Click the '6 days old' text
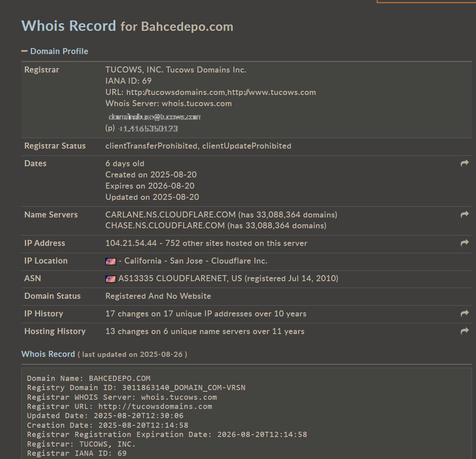The image size is (476, 459). pyautogui.click(x=125, y=163)
